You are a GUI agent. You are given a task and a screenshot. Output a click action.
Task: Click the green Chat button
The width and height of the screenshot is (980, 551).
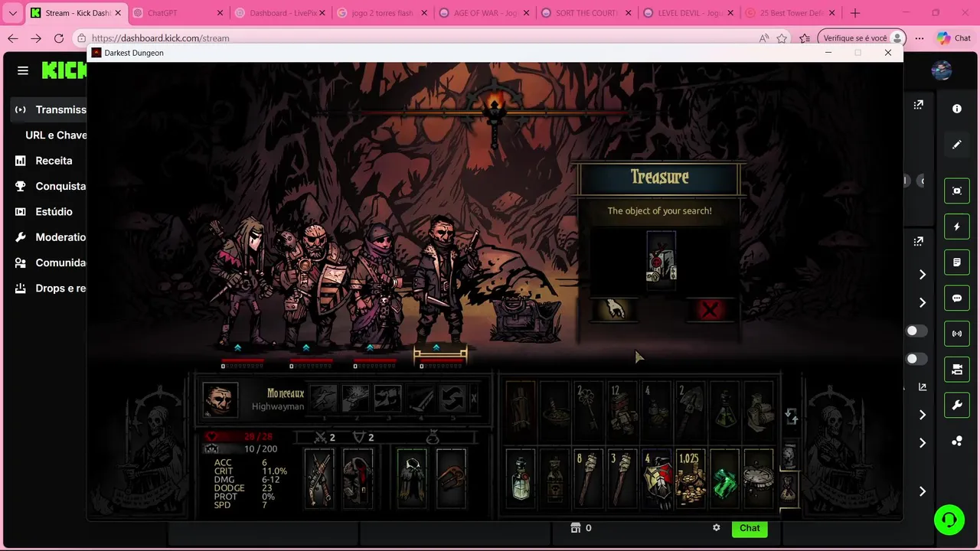(750, 528)
